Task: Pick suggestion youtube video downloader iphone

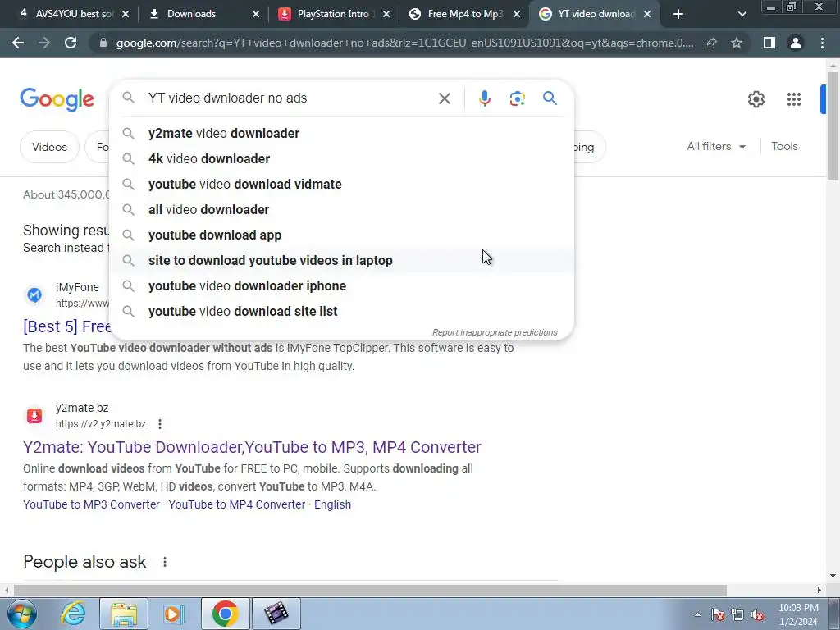Action: 341,286
